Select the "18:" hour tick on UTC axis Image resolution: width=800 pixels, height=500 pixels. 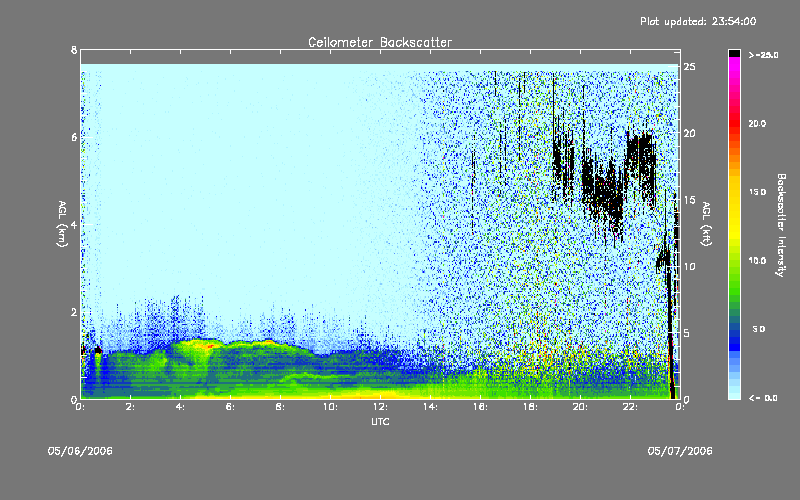point(530,407)
